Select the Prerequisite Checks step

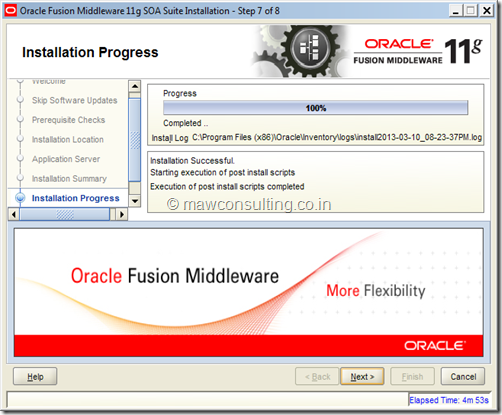(68, 120)
